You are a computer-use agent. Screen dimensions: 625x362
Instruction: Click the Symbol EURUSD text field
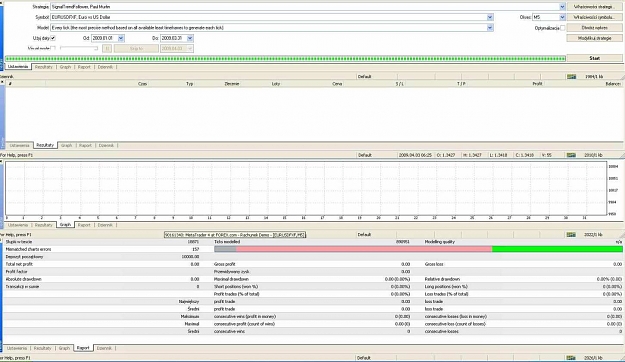tap(269, 17)
